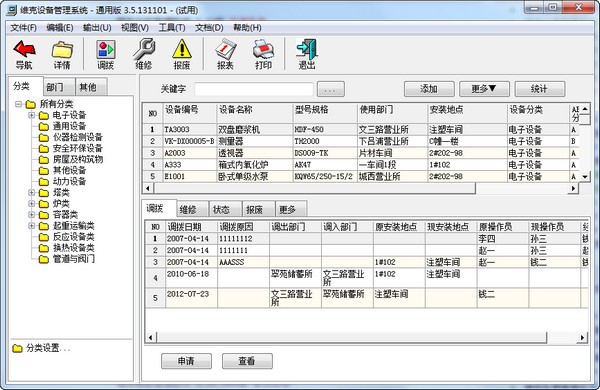Sort by 调拨日期 column header
Screen dimensions: 600x390
tap(192, 227)
